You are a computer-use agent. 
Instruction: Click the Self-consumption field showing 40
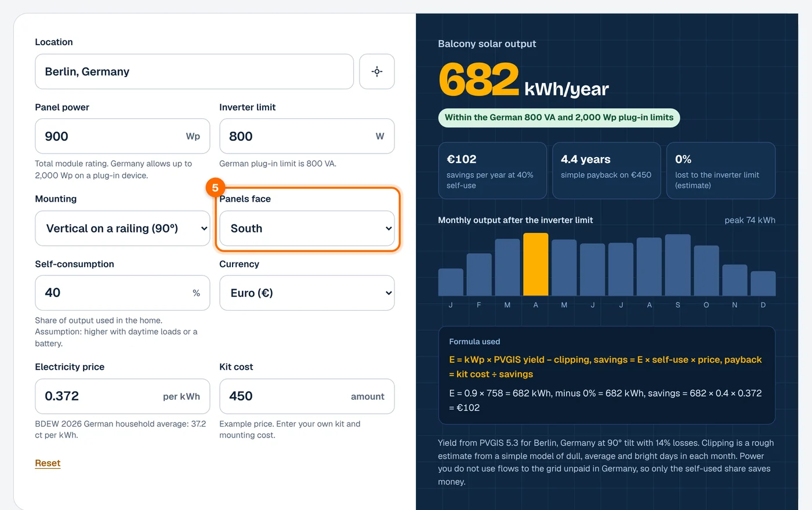[122, 293]
